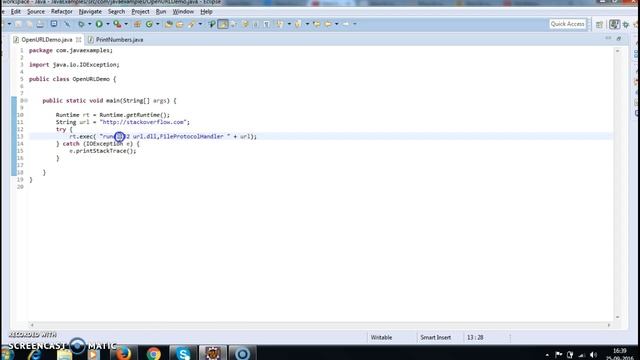Click the "http://stackoverflow.com" string on line 11
The image size is (640, 360).
point(143,122)
